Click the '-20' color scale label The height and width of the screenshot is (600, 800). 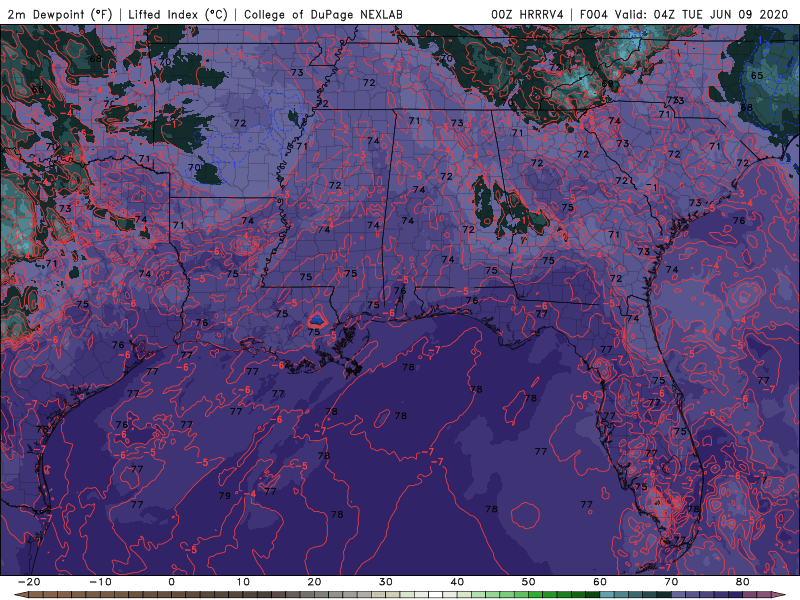point(29,582)
